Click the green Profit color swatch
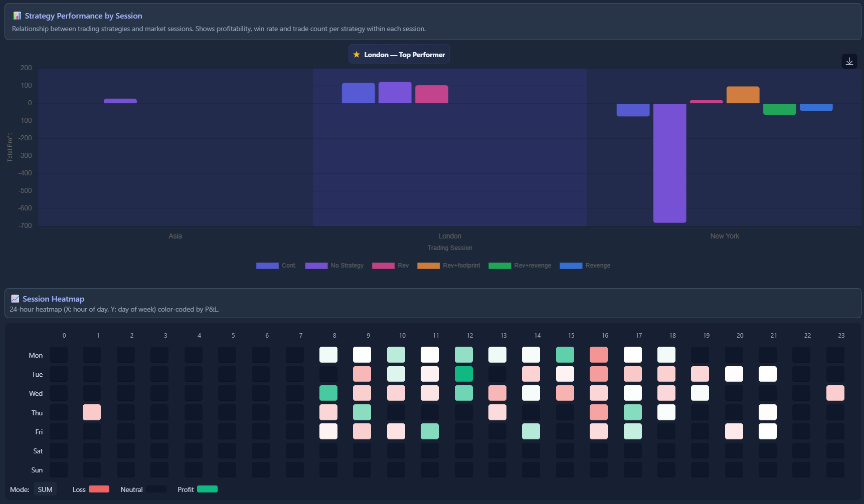The width and height of the screenshot is (864, 504). (x=207, y=489)
